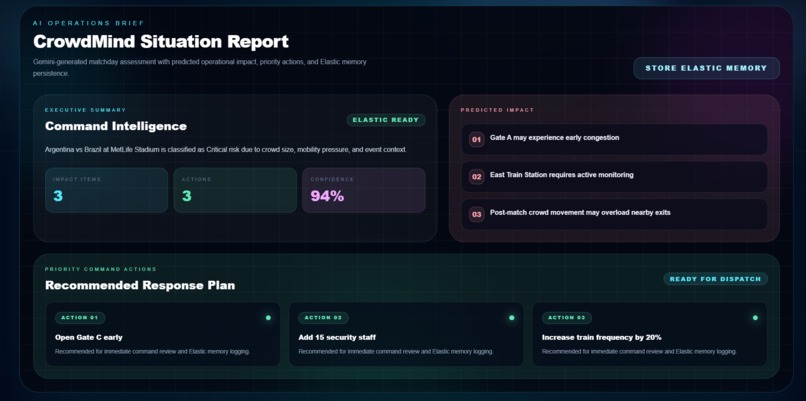The height and width of the screenshot is (401, 806).
Task: Select Post-match crowd movement impact item
Action: point(614,214)
